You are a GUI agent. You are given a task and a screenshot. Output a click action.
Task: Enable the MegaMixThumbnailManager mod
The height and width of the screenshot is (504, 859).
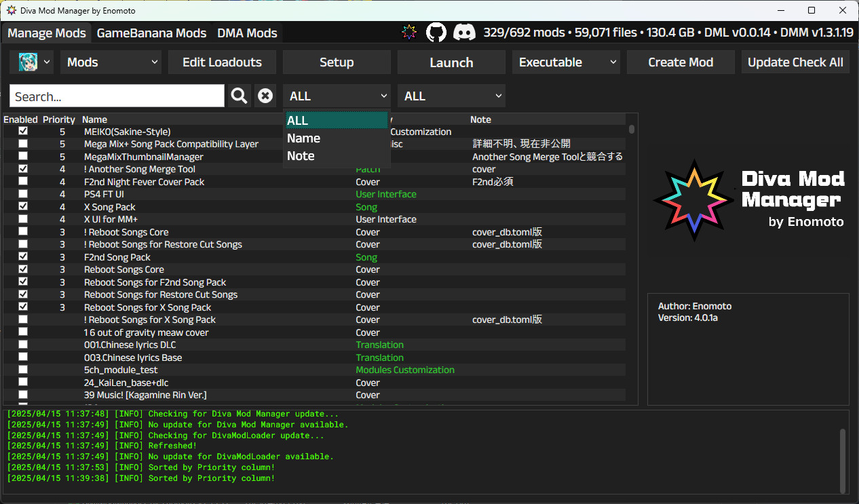point(22,157)
